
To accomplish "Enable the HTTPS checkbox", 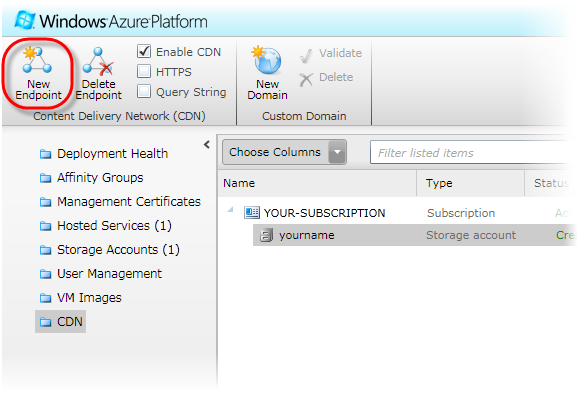I will click(144, 71).
